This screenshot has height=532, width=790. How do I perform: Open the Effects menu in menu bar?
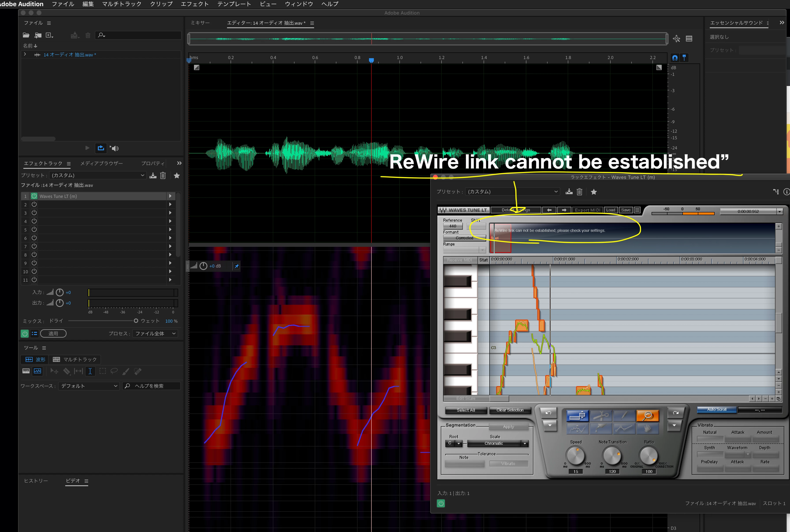click(x=194, y=4)
